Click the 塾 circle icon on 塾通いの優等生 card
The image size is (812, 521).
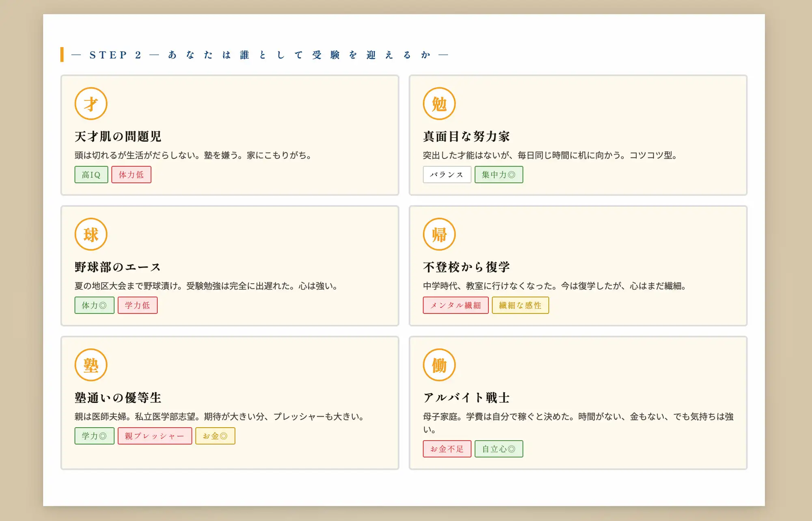pyautogui.click(x=91, y=365)
